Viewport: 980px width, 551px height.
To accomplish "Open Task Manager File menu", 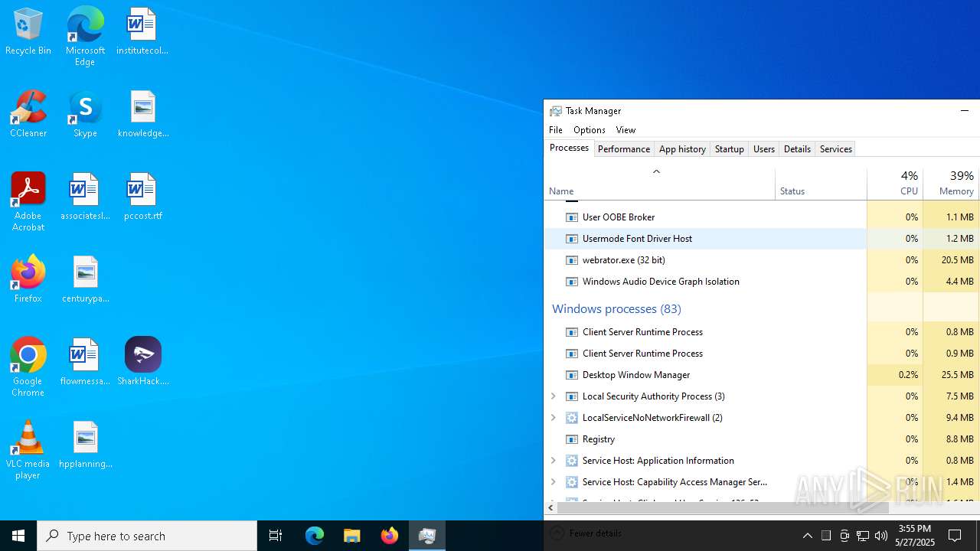I will [556, 130].
